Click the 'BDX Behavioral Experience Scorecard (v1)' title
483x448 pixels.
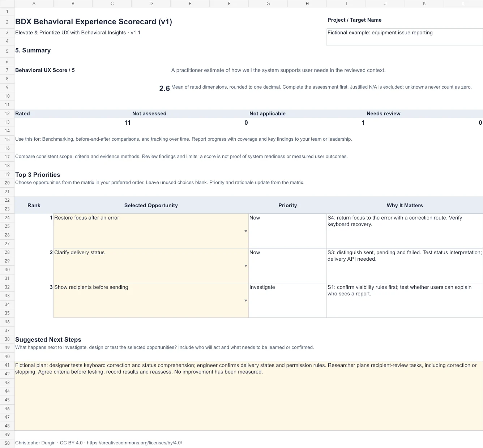pos(94,22)
